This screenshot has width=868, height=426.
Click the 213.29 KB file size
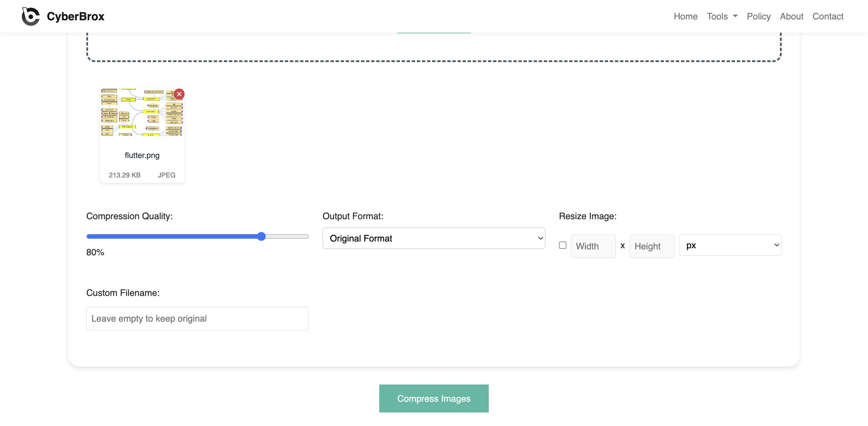pyautogui.click(x=124, y=175)
